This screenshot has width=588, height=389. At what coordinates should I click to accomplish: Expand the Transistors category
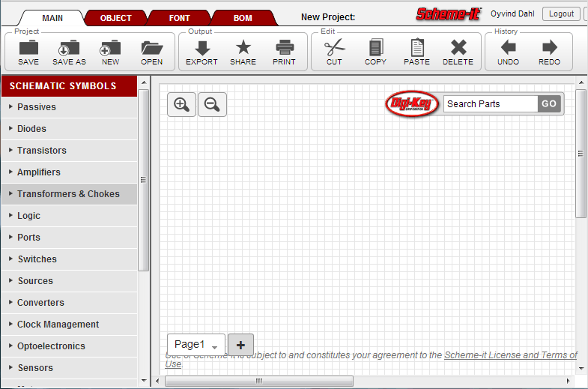pyautogui.click(x=41, y=151)
